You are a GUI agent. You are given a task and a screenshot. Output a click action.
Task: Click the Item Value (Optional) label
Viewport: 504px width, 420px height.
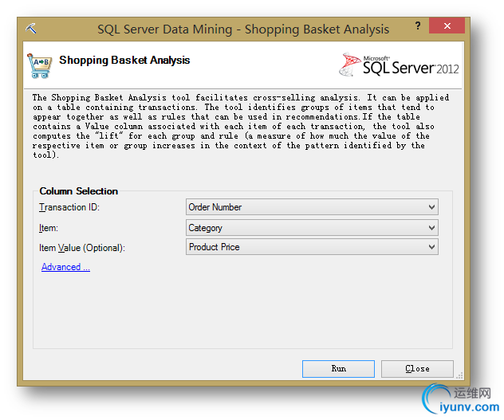(82, 248)
